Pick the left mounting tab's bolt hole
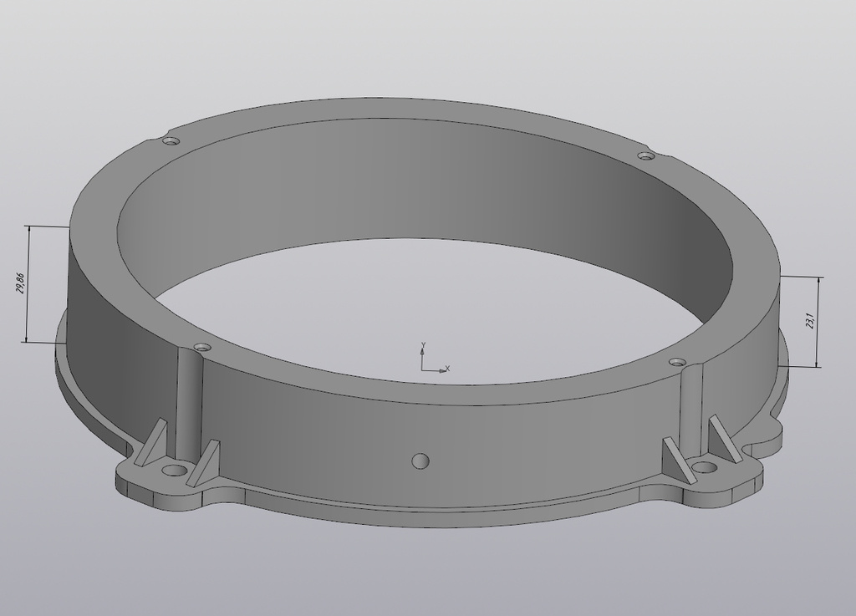Image resolution: width=856 pixels, height=616 pixels. pos(174,471)
